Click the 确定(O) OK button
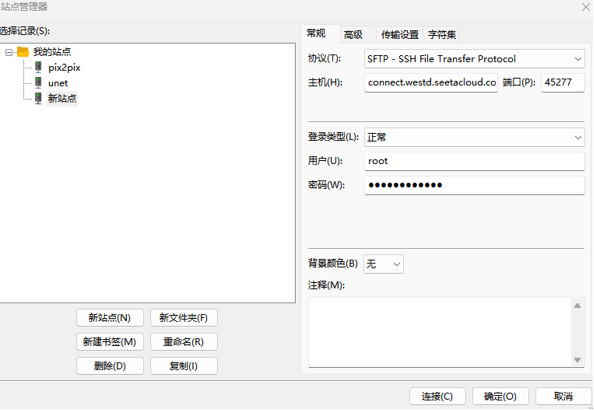This screenshot has height=410, width=594. pyautogui.click(x=500, y=397)
